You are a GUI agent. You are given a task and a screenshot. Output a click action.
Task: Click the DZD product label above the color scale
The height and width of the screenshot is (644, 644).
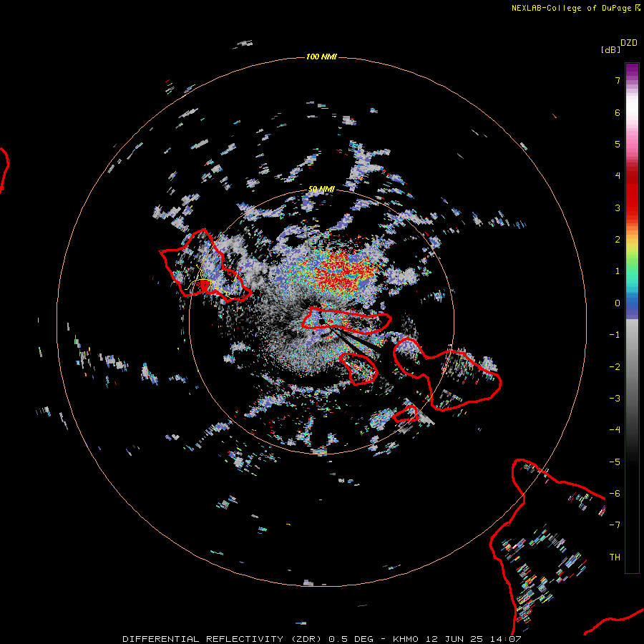629,43
